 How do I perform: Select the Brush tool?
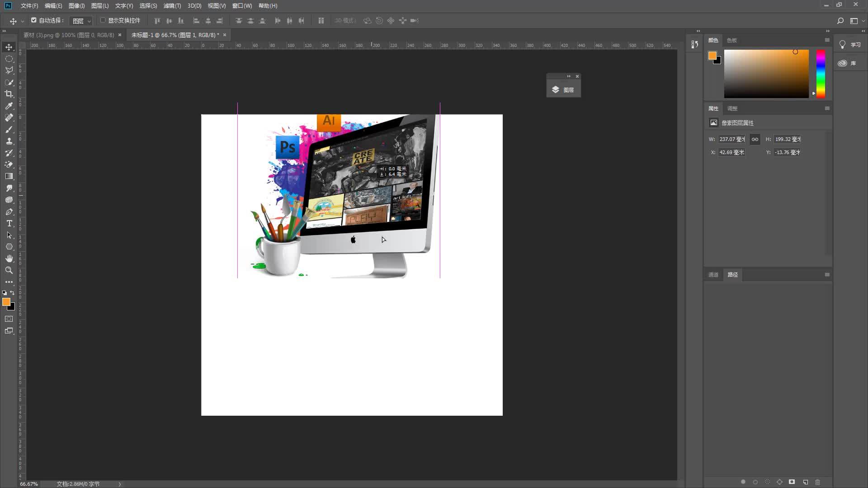click(x=9, y=129)
